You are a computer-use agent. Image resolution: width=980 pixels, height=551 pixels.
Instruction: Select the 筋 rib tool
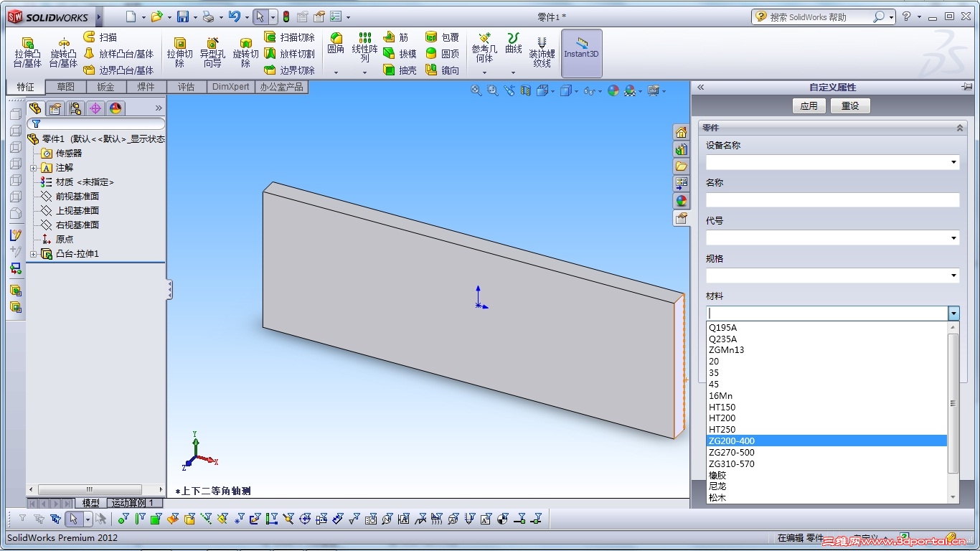click(x=395, y=37)
